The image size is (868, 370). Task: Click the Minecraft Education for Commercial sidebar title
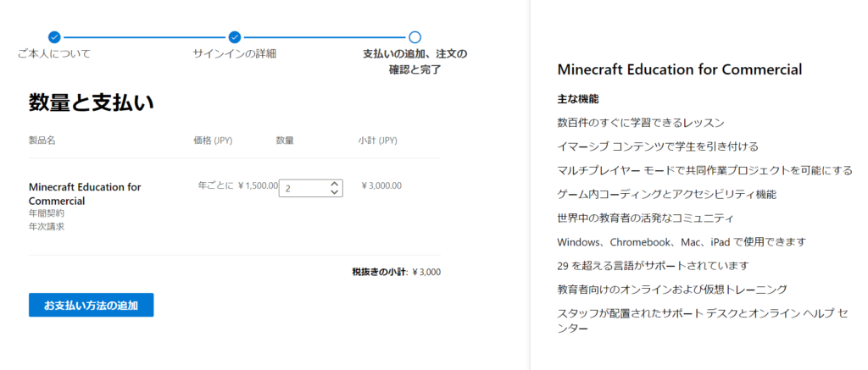679,69
